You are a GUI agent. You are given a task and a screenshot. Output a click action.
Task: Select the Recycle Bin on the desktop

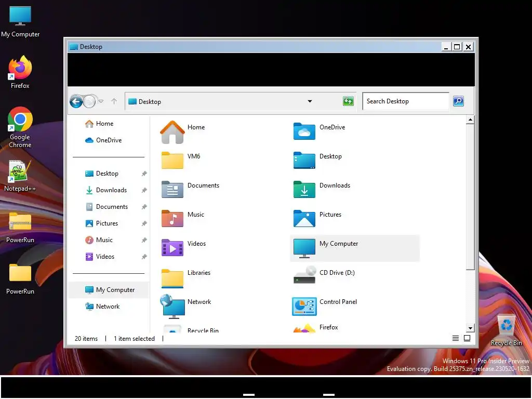[506, 330]
